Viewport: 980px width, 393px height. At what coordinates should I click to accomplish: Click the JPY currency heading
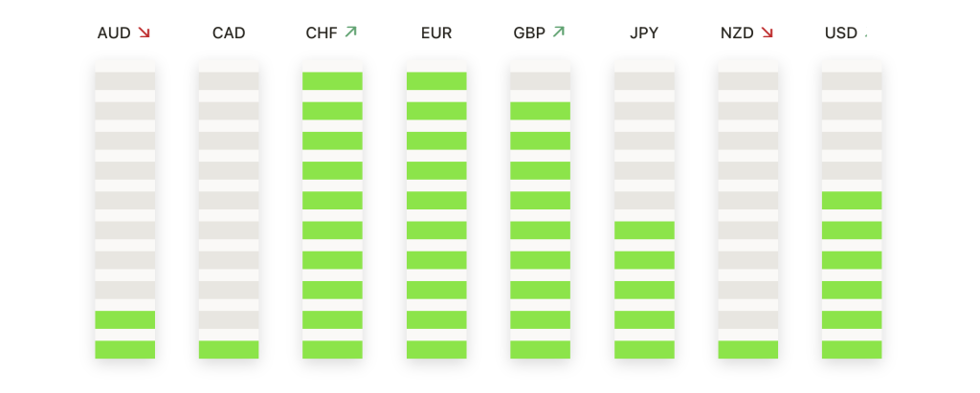tap(644, 33)
